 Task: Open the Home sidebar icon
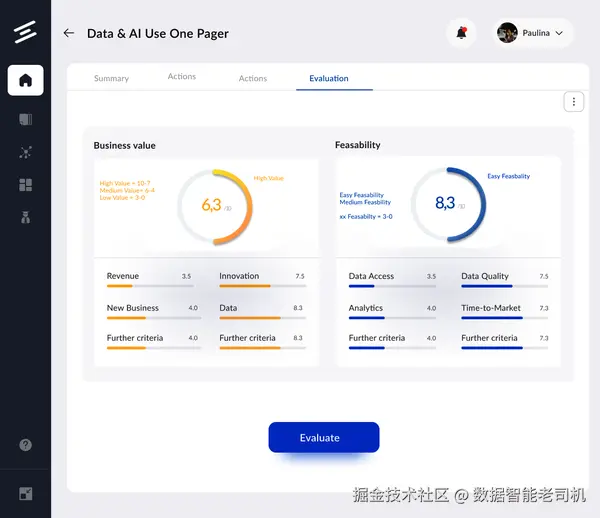(26, 80)
